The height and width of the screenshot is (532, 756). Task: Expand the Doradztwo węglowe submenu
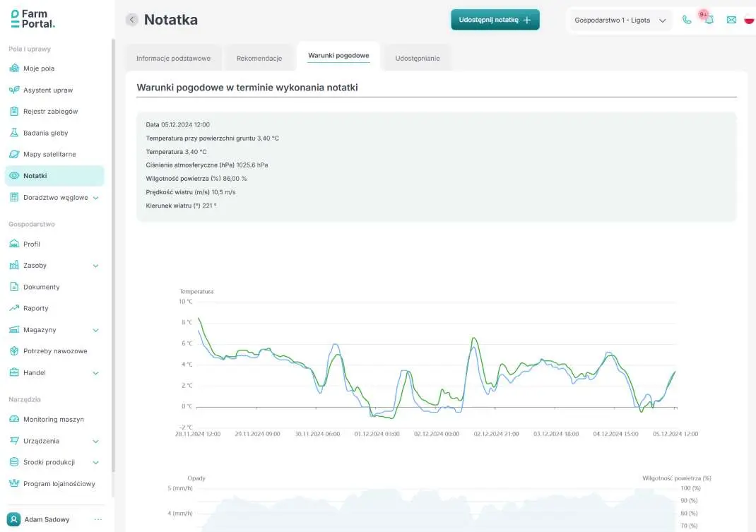tap(95, 198)
